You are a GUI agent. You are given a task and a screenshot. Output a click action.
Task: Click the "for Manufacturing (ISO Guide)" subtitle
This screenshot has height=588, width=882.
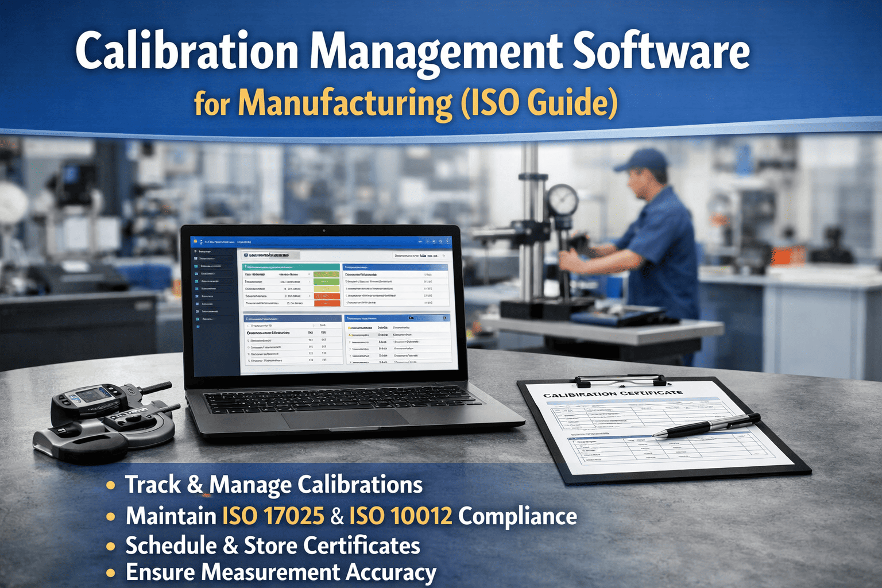(405, 103)
